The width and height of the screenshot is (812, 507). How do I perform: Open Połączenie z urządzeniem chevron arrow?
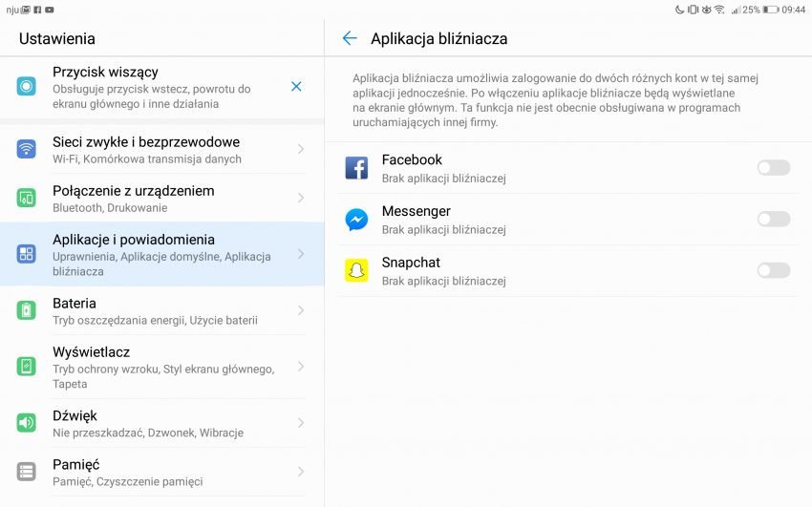pos(301,198)
